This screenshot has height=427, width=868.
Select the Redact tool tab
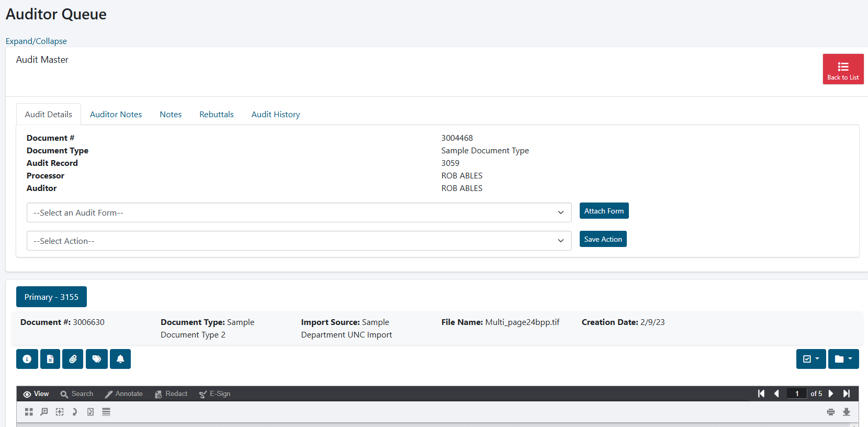pyautogui.click(x=171, y=394)
